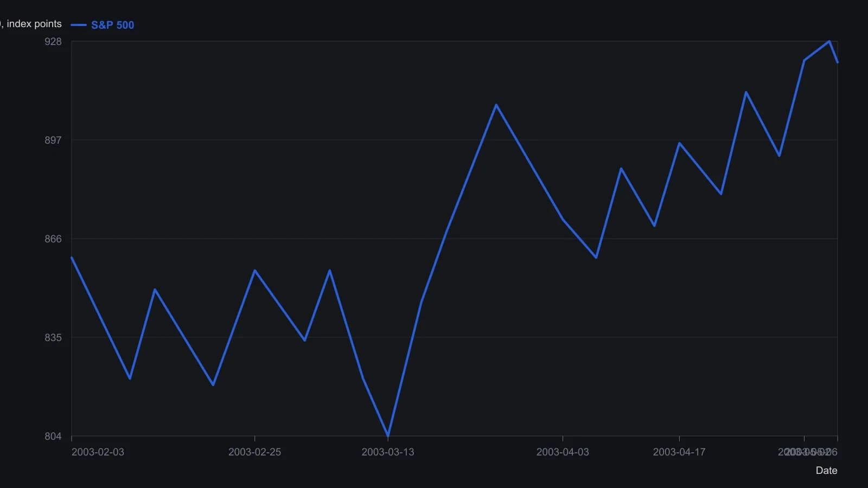This screenshot has height=488, width=868.
Task: Click the Date x-axis title
Action: [x=826, y=471]
